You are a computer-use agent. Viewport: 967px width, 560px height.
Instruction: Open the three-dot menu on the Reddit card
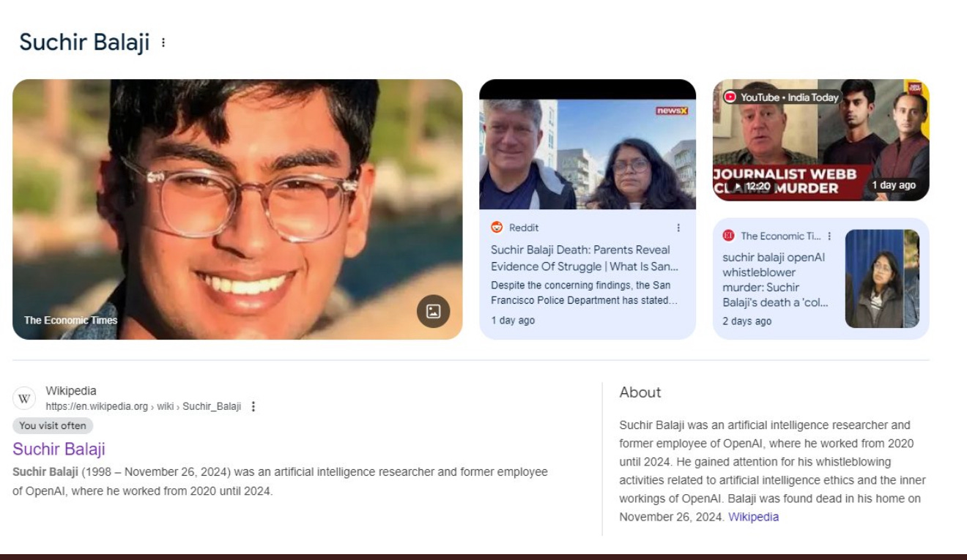(678, 228)
